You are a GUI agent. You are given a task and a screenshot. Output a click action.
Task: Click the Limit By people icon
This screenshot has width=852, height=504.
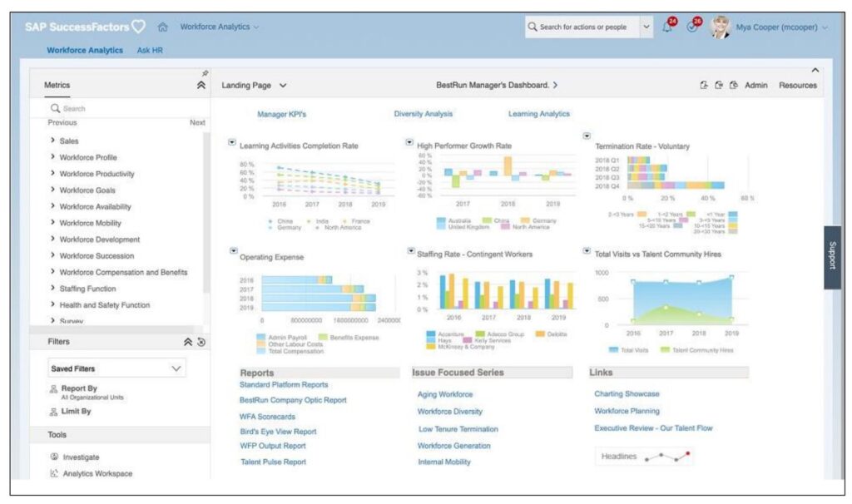point(53,412)
